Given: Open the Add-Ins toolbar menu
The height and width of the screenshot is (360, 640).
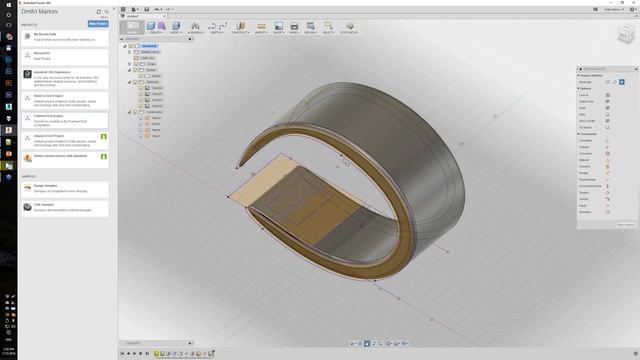Looking at the screenshot, I should [311, 28].
